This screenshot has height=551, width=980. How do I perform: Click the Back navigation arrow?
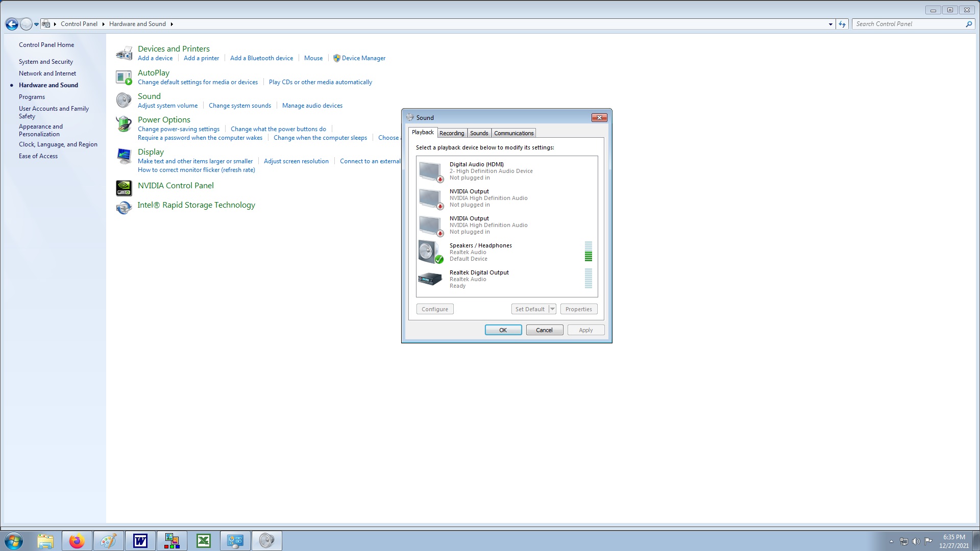click(12, 24)
